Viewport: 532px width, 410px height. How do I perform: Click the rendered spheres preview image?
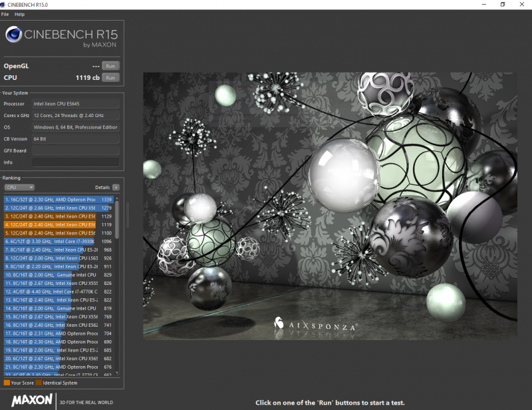(330, 206)
